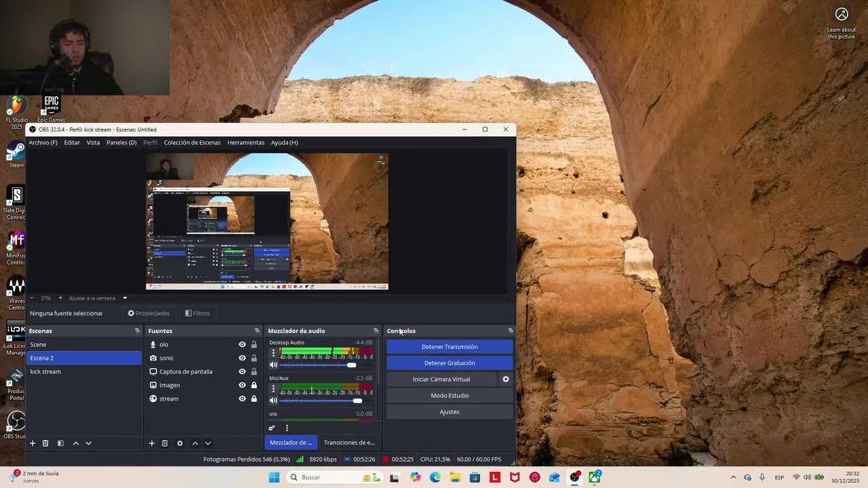Open scene filters icon in the Escenas toolbar
This screenshot has height=488, width=868.
(60, 443)
